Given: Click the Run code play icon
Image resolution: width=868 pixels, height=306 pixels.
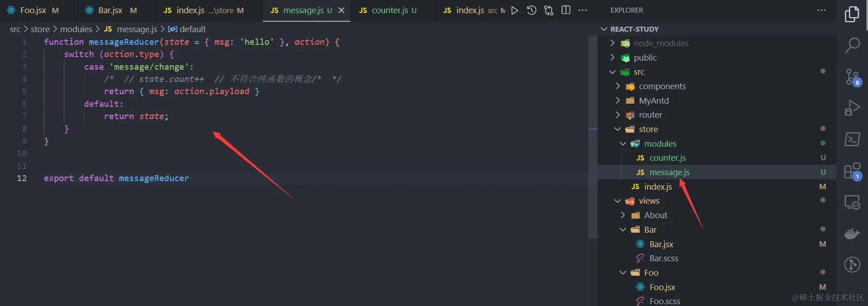Looking at the screenshot, I should (514, 10).
